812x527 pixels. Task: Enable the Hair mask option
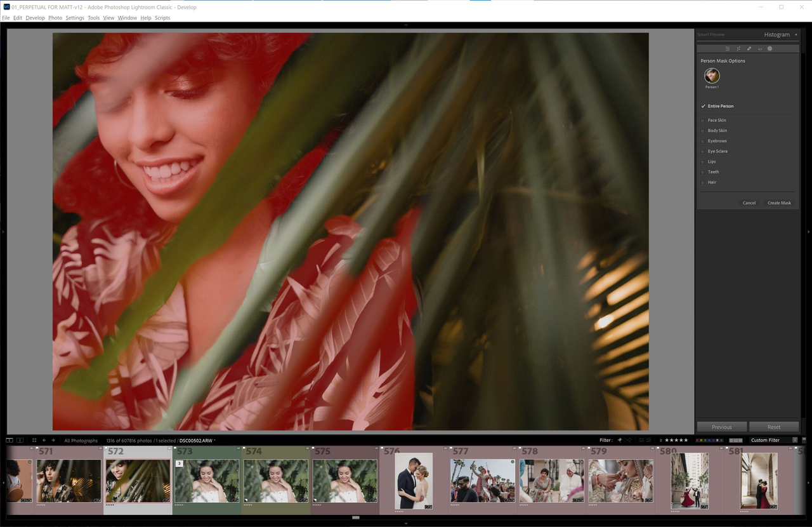point(704,182)
